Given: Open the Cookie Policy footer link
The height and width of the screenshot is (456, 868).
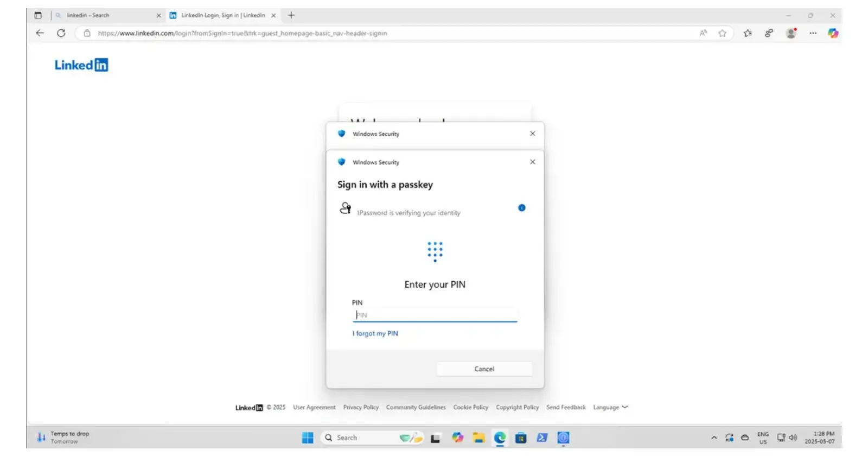Looking at the screenshot, I should coord(470,407).
